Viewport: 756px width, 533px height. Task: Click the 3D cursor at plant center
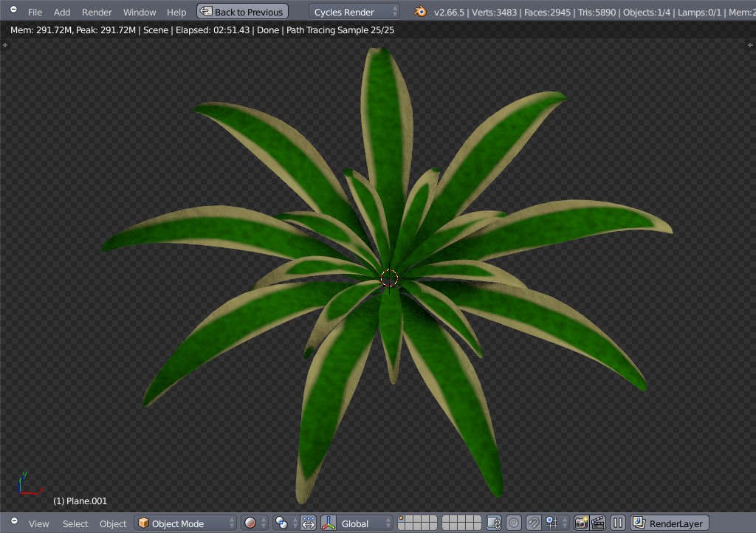pos(389,278)
